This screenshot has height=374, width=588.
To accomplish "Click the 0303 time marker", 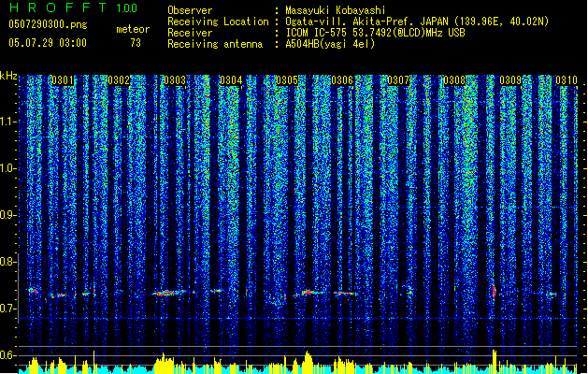I will [x=175, y=80].
